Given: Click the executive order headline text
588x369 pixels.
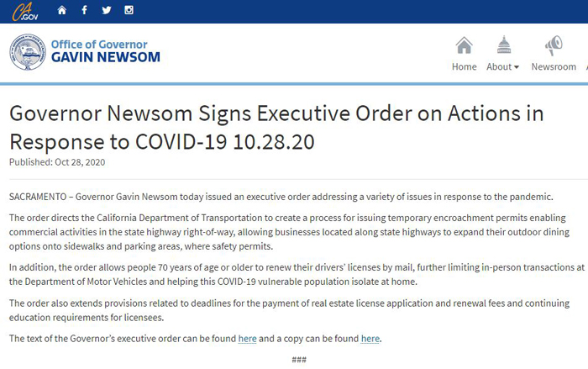Looking at the screenshot, I should pyautogui.click(x=276, y=128).
